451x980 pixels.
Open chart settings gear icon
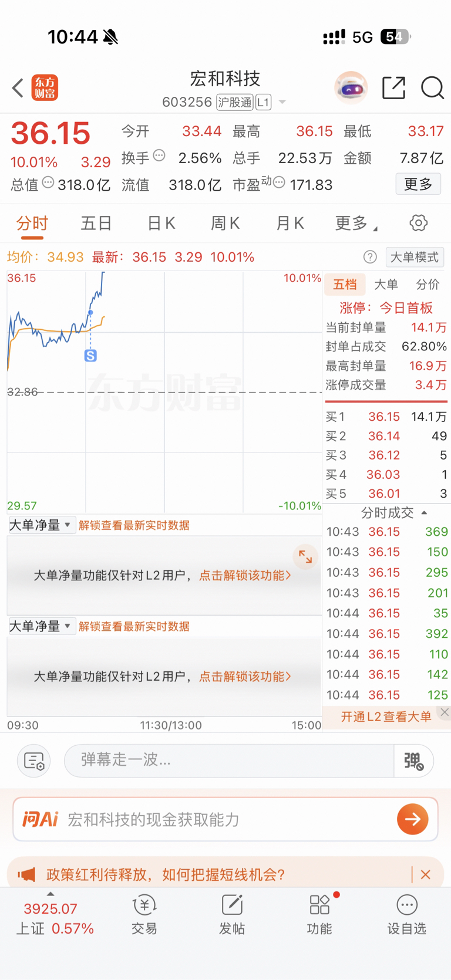418,223
